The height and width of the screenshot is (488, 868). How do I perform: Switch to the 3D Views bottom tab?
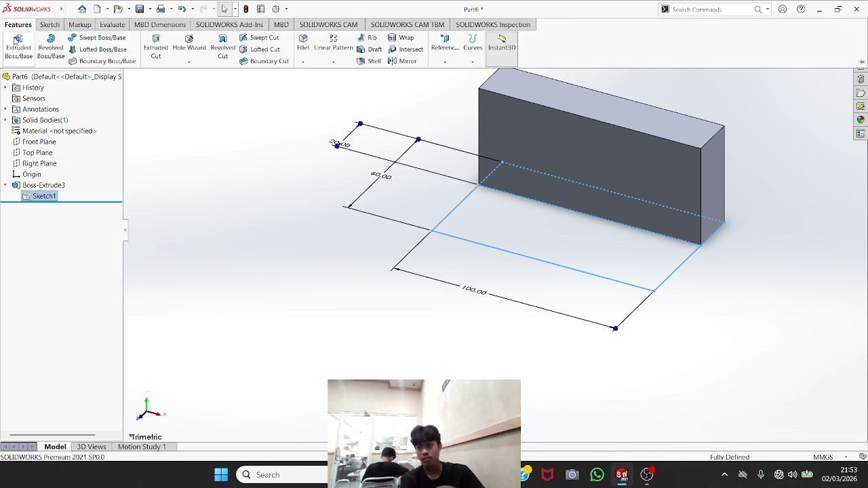point(92,447)
